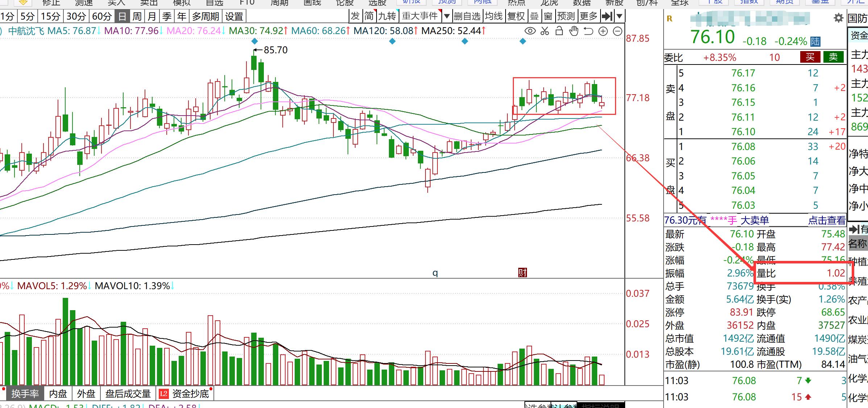This screenshot has width=868, height=408.
Task: Zoom out with the minus circle icon
Action: click(x=618, y=31)
